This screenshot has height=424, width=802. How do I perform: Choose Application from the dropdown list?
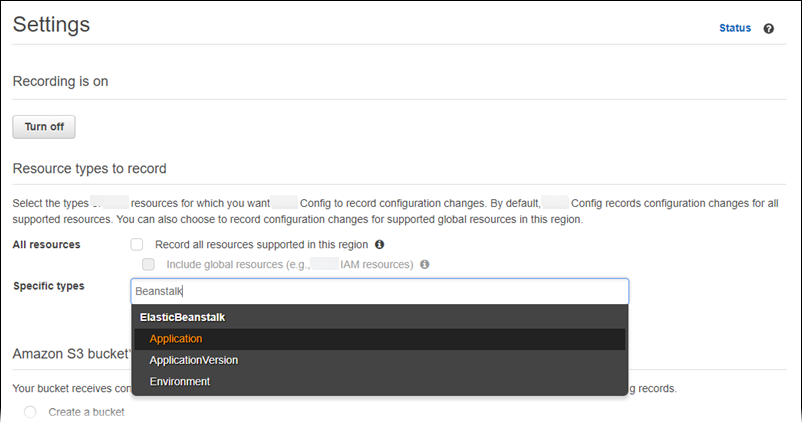click(176, 339)
